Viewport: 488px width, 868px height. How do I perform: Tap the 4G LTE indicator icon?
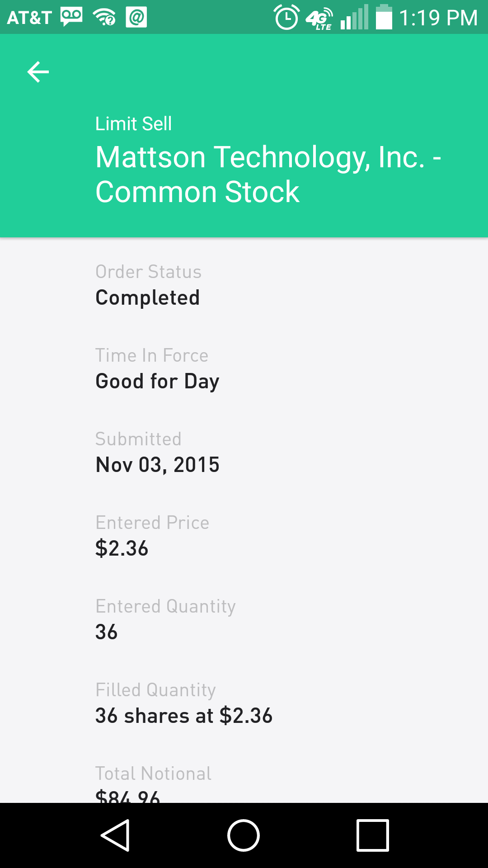[x=319, y=19]
